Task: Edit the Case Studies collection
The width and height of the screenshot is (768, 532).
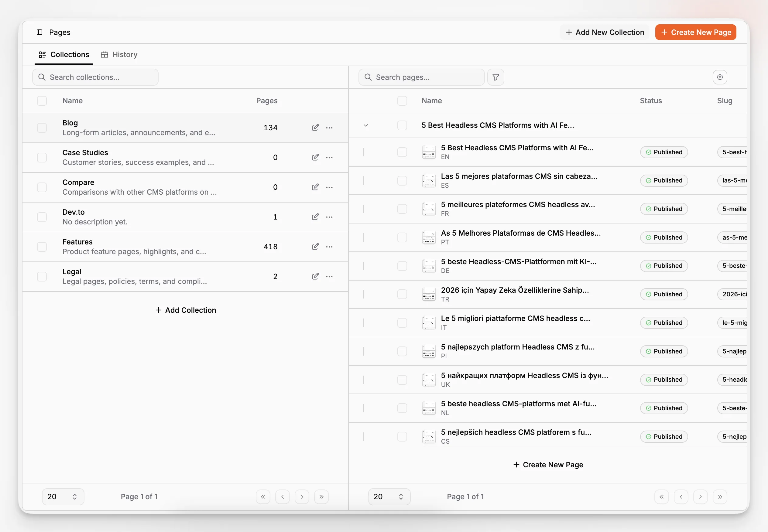Action: [315, 157]
